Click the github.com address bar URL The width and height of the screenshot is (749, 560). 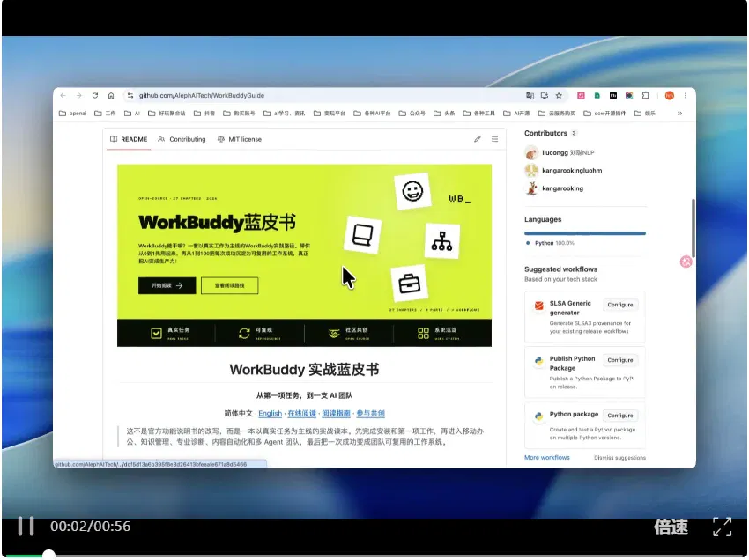tap(202, 95)
